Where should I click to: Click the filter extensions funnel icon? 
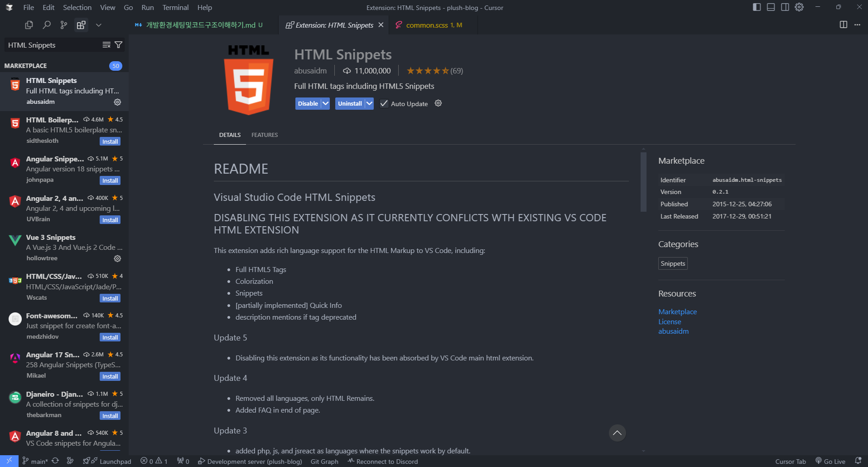(x=119, y=45)
